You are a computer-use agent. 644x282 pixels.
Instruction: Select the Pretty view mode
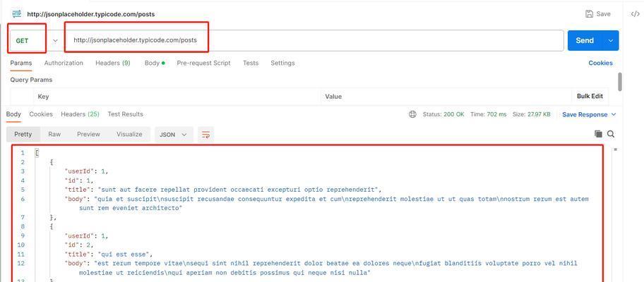tap(23, 135)
